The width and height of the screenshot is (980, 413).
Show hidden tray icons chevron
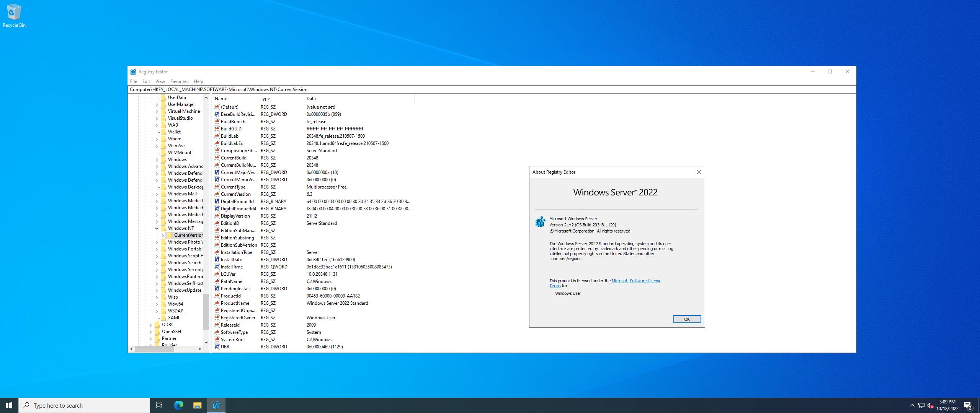[912, 405]
